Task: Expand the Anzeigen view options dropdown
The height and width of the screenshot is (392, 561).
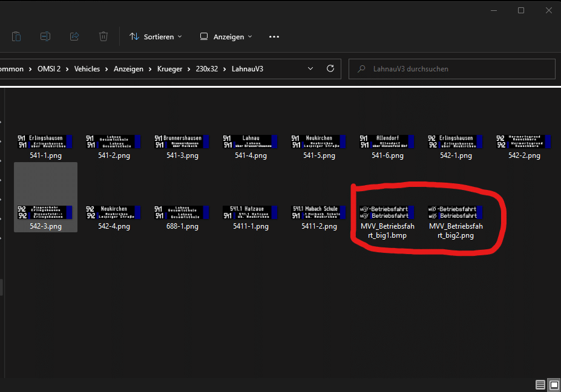Action: click(226, 37)
